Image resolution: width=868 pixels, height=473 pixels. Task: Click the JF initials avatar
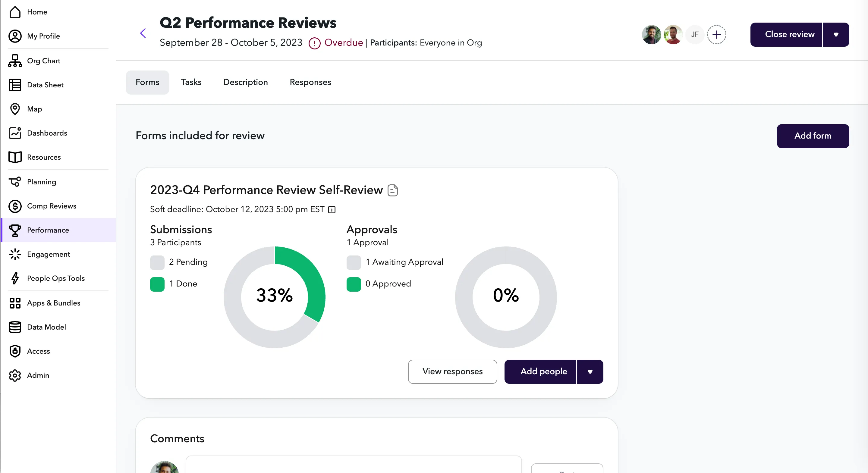695,34
